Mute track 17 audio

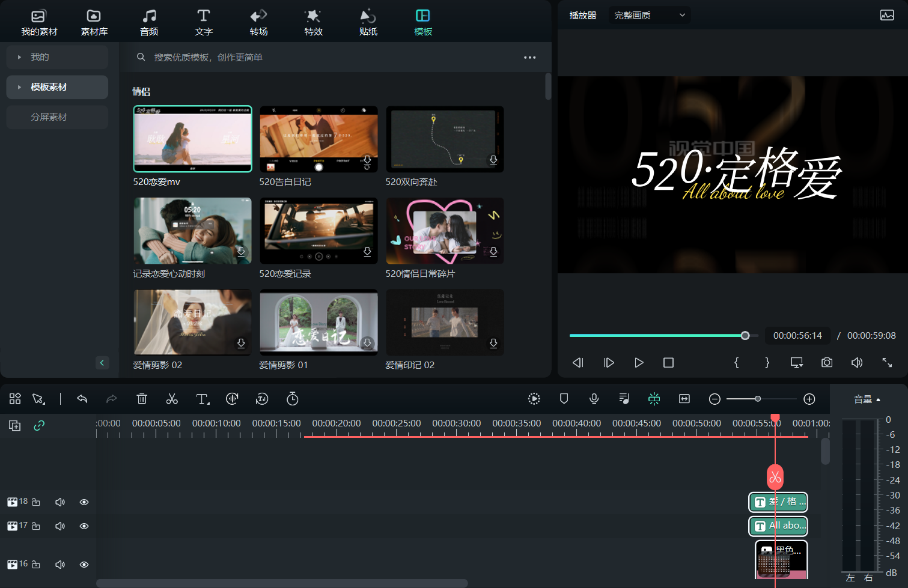60,526
